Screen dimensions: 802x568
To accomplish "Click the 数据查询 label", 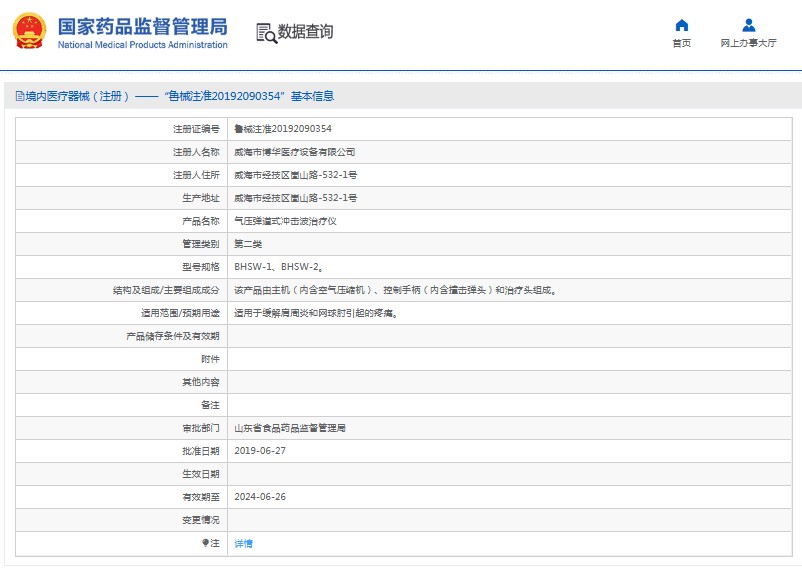I will [x=305, y=32].
